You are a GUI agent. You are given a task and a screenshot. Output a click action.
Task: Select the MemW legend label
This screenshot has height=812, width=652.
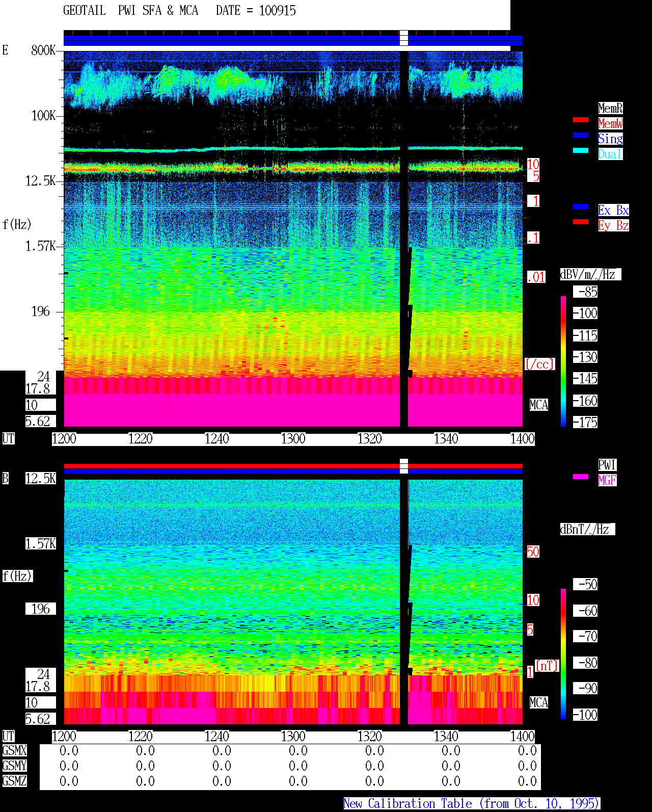pos(610,123)
